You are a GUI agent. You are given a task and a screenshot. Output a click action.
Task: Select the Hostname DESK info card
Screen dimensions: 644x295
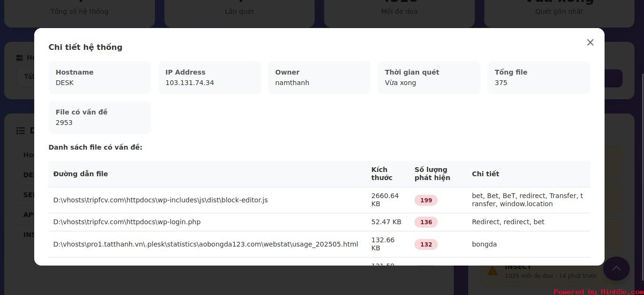[x=100, y=77]
